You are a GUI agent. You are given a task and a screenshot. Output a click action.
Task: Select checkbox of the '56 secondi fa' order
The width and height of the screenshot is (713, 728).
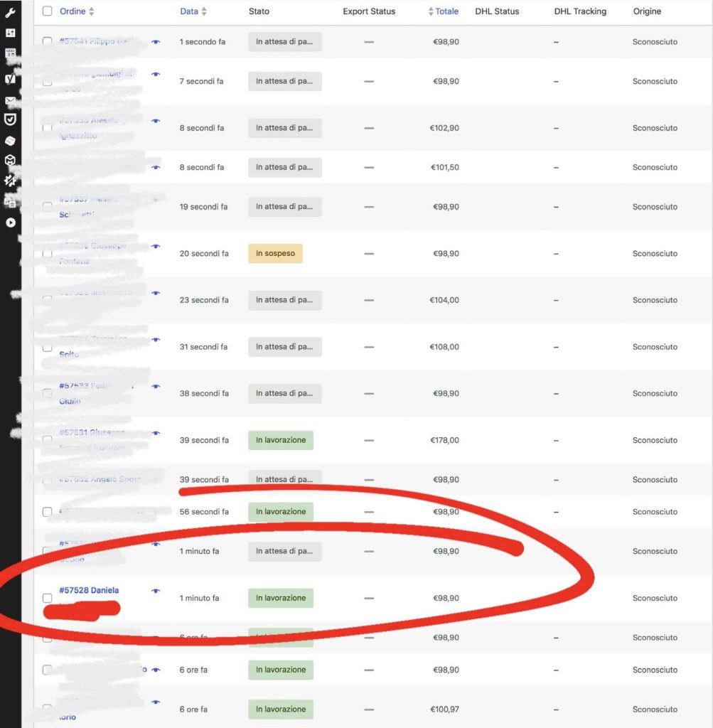(x=47, y=512)
